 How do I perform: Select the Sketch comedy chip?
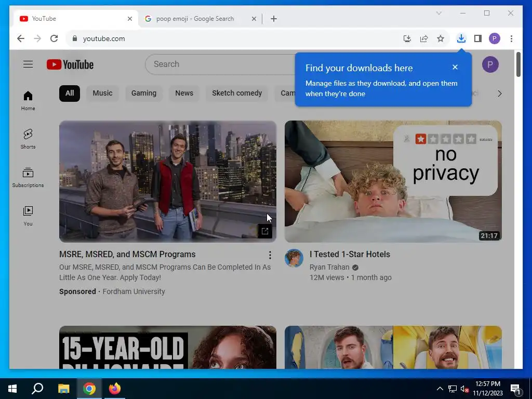237,94
